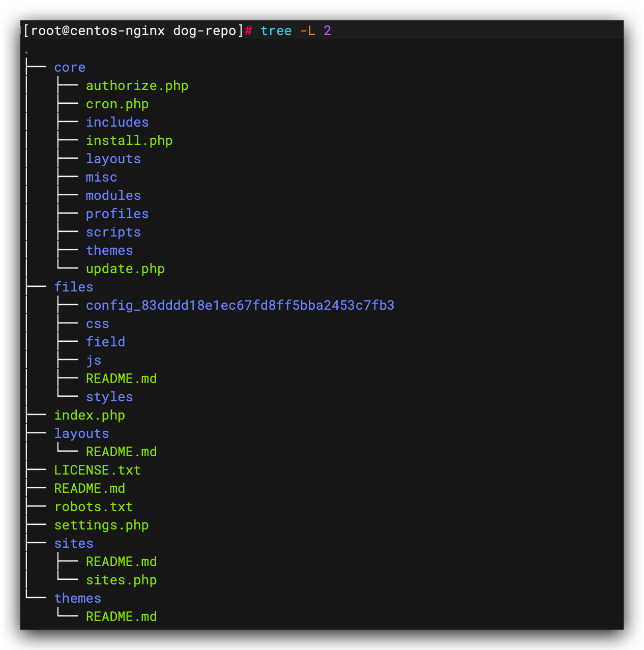Click the tree command text in prompt
Image resolution: width=644 pixels, height=650 pixels.
coord(276,31)
